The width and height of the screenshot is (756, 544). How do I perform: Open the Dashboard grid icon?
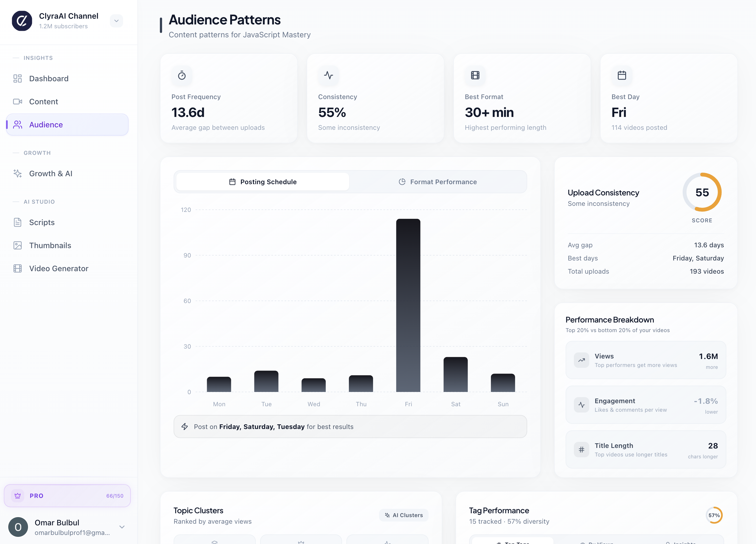pyautogui.click(x=17, y=78)
